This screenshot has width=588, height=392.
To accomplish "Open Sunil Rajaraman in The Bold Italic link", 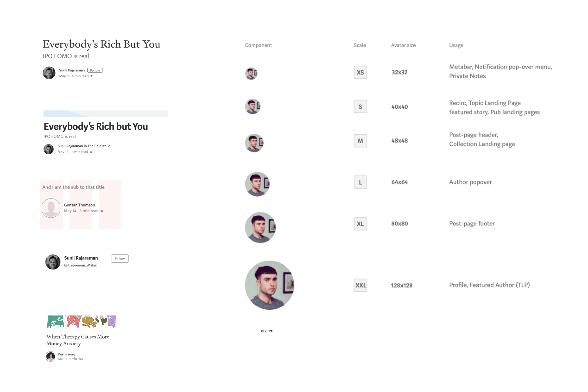I will [84, 146].
